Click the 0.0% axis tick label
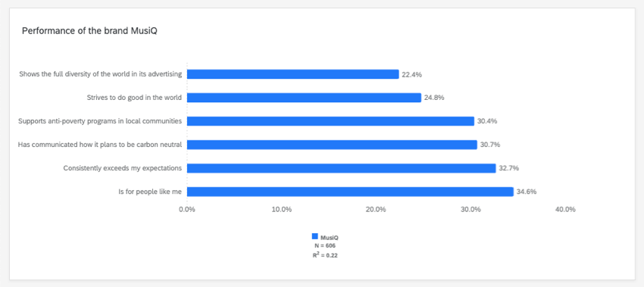 click(187, 210)
